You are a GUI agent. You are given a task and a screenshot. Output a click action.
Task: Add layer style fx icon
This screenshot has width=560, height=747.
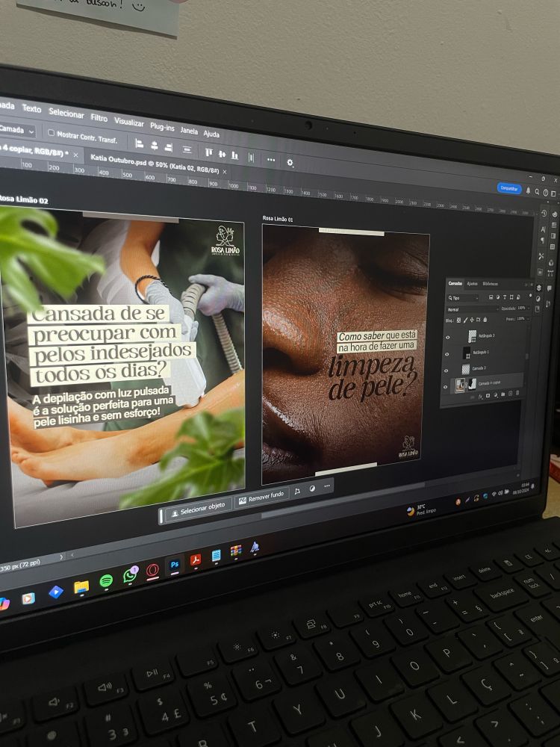click(x=480, y=397)
